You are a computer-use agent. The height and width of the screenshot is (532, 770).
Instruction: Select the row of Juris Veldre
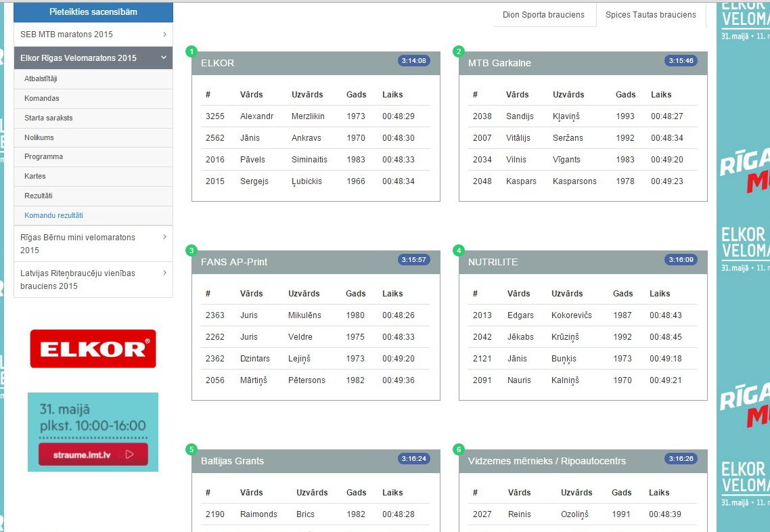coord(315,337)
